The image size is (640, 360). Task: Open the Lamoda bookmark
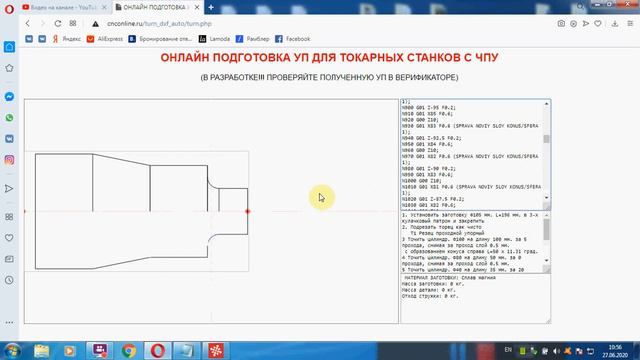point(214,39)
